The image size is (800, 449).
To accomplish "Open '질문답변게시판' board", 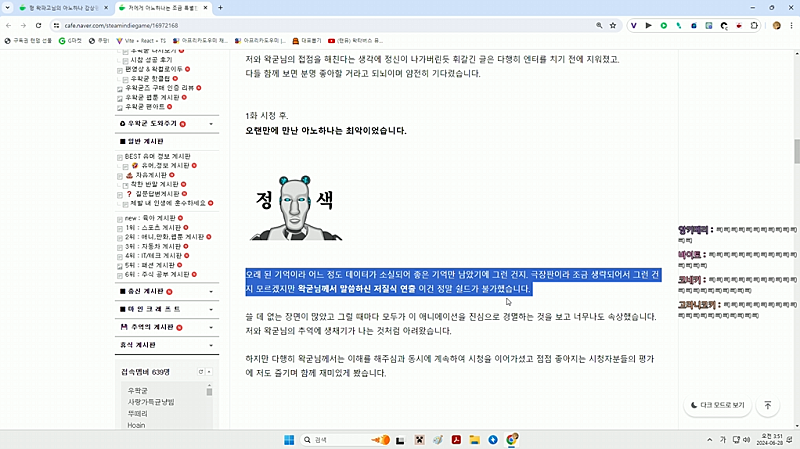I will (x=157, y=194).
